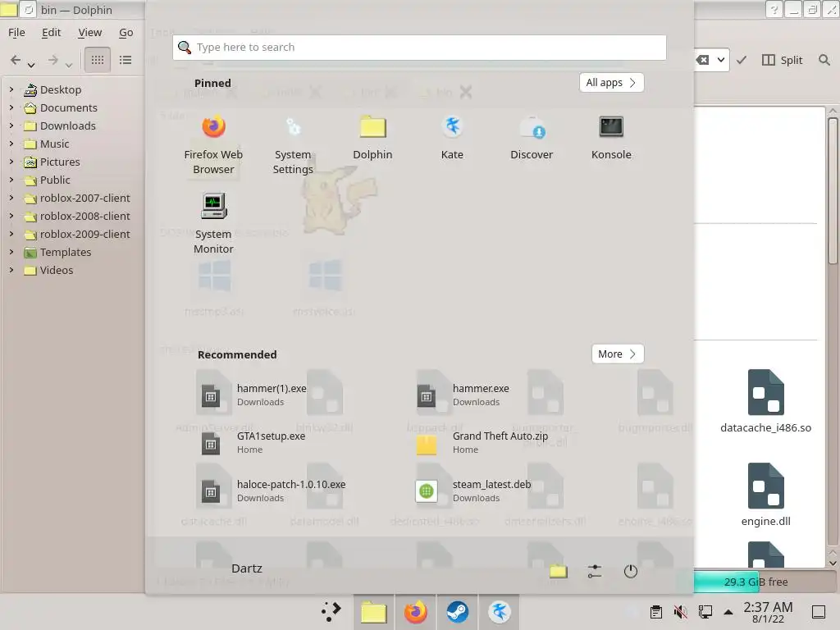Launch Konsole terminal
The height and width of the screenshot is (630, 840).
click(x=611, y=137)
